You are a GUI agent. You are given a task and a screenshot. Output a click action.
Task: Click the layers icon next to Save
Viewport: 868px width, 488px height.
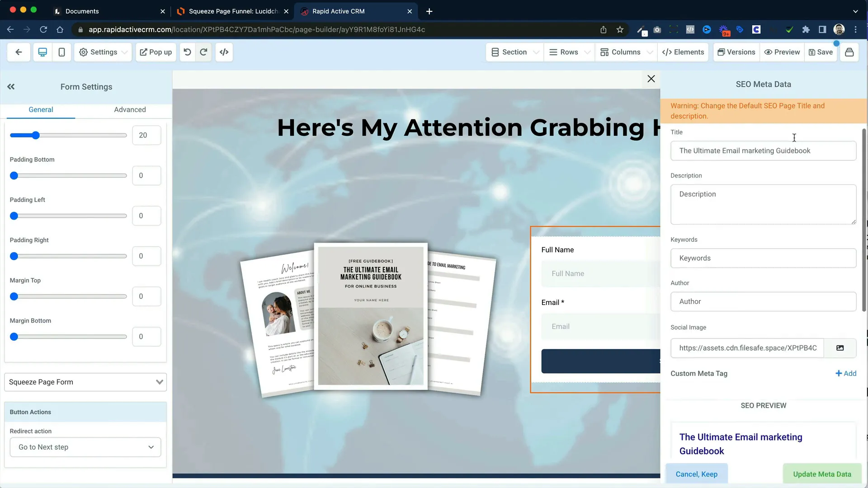(x=849, y=52)
